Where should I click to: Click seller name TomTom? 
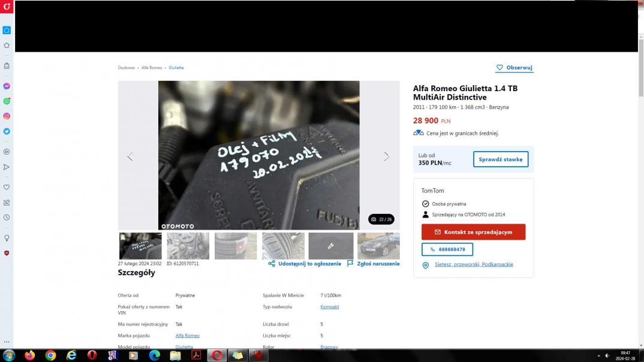tap(432, 191)
